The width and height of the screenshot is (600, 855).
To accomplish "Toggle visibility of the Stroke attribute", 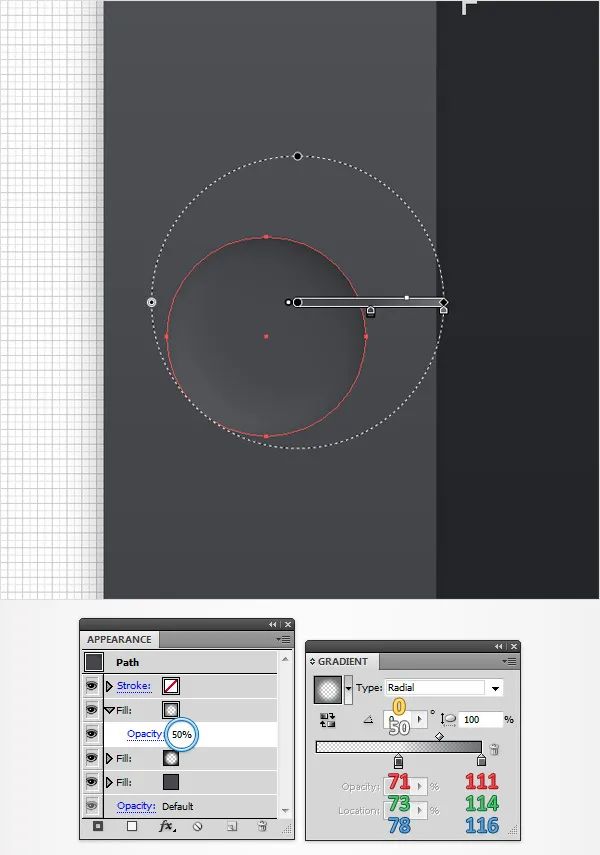I will [x=92, y=686].
